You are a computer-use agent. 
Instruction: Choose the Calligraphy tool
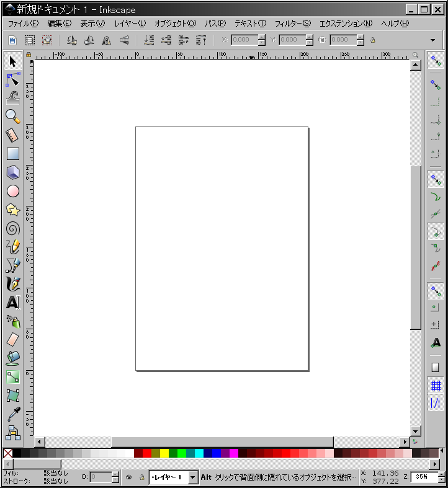click(13, 284)
